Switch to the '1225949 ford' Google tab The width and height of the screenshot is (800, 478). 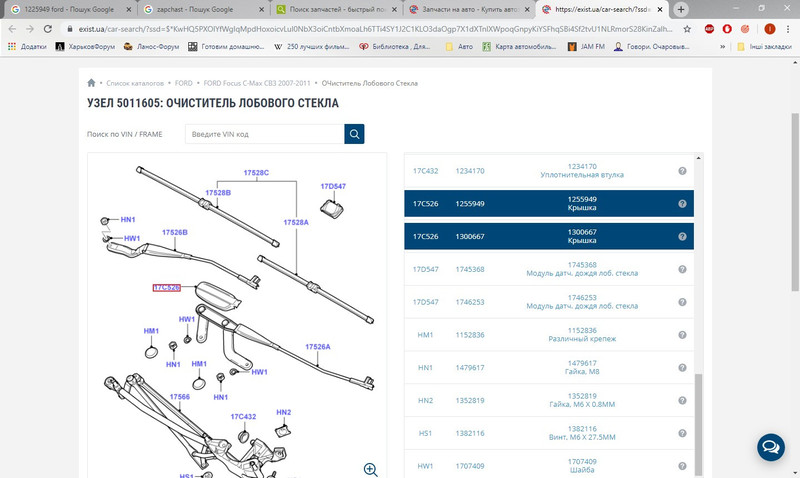click(69, 9)
